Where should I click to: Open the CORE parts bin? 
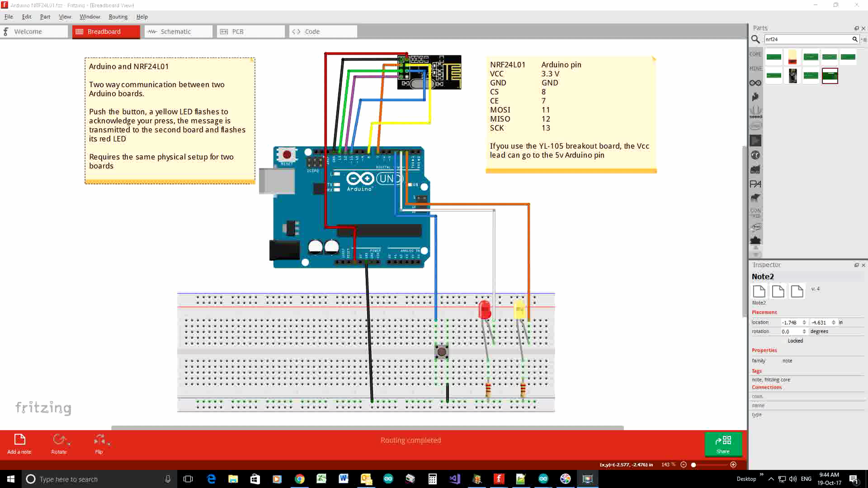click(x=755, y=54)
